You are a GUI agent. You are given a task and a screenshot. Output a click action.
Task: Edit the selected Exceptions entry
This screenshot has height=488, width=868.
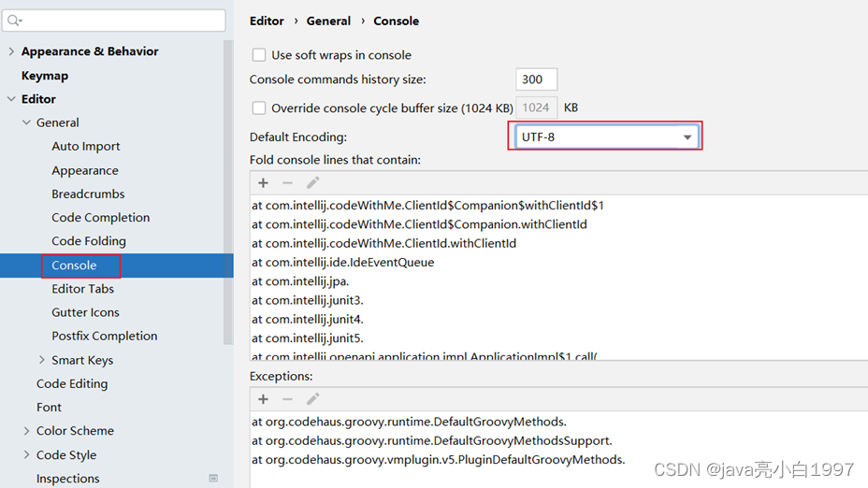click(312, 399)
